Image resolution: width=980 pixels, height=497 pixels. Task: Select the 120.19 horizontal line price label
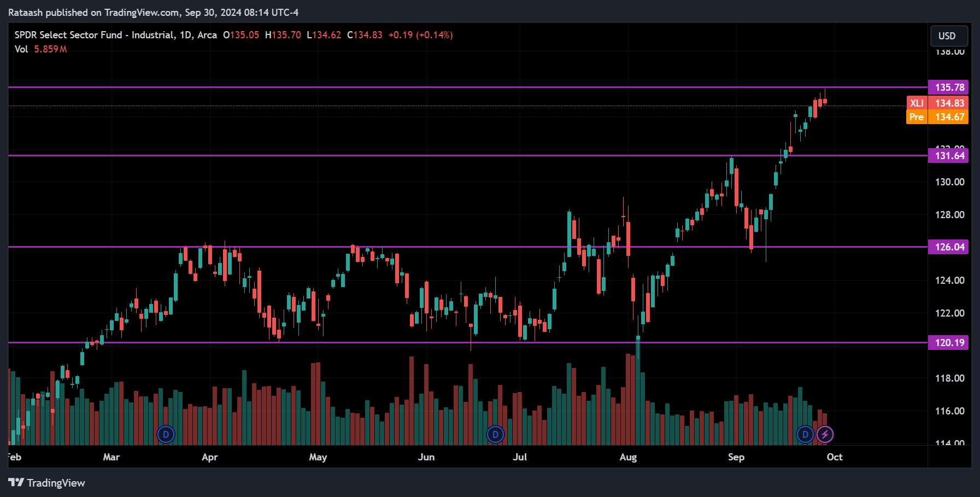tap(948, 343)
